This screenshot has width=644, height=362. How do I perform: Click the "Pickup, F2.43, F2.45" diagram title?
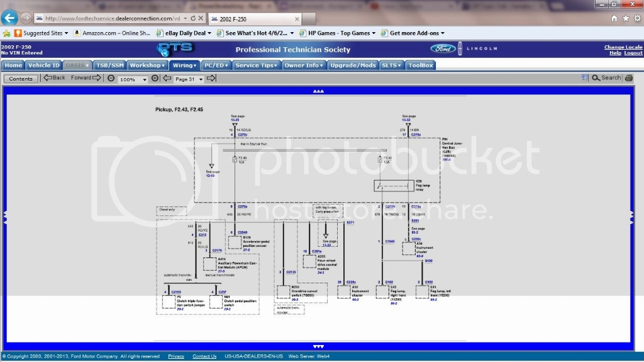pos(179,110)
